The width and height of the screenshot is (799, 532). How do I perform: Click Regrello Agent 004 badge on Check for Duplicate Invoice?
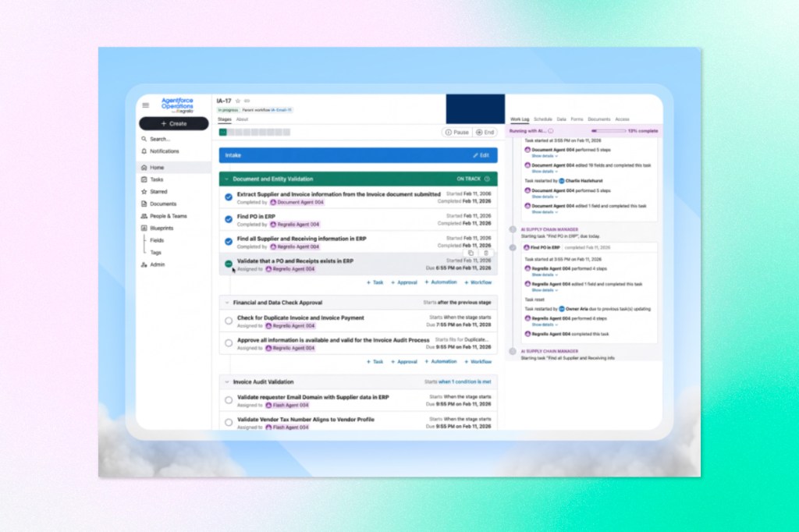[x=290, y=325]
